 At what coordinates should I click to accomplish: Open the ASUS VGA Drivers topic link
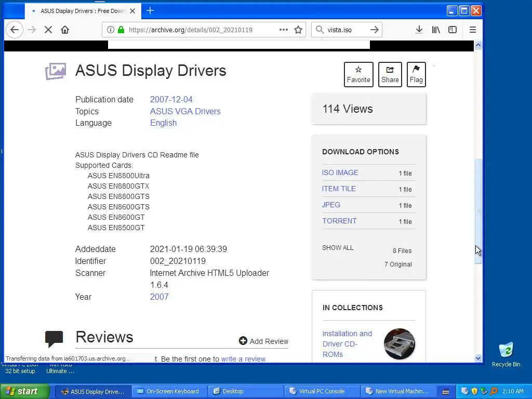tap(185, 111)
